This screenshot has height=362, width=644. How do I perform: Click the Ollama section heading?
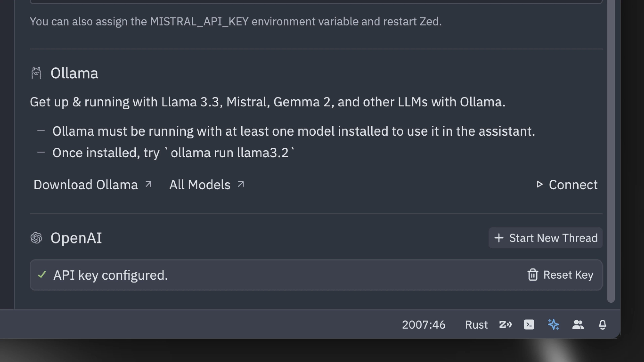(74, 73)
